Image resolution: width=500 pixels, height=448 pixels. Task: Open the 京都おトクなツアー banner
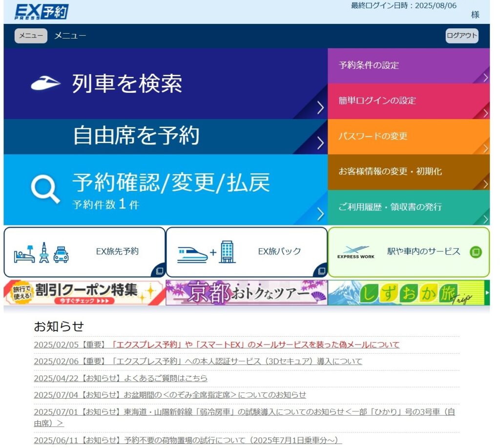[247, 293]
